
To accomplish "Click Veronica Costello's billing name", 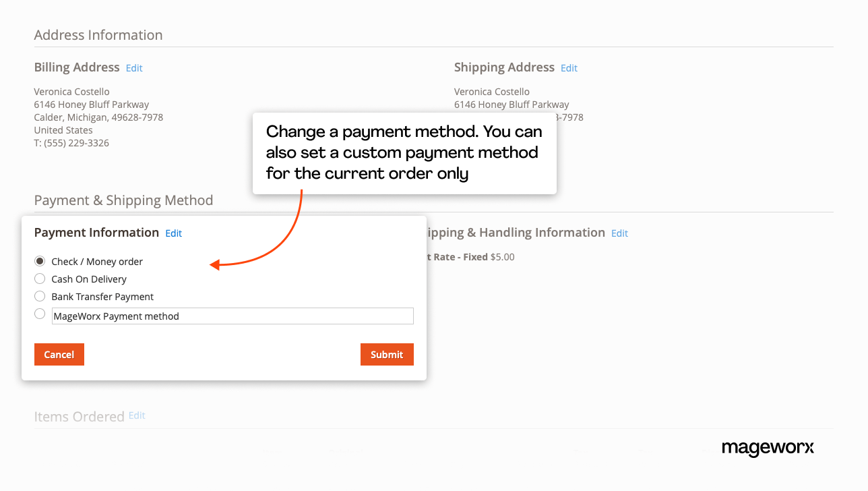I will [x=71, y=91].
